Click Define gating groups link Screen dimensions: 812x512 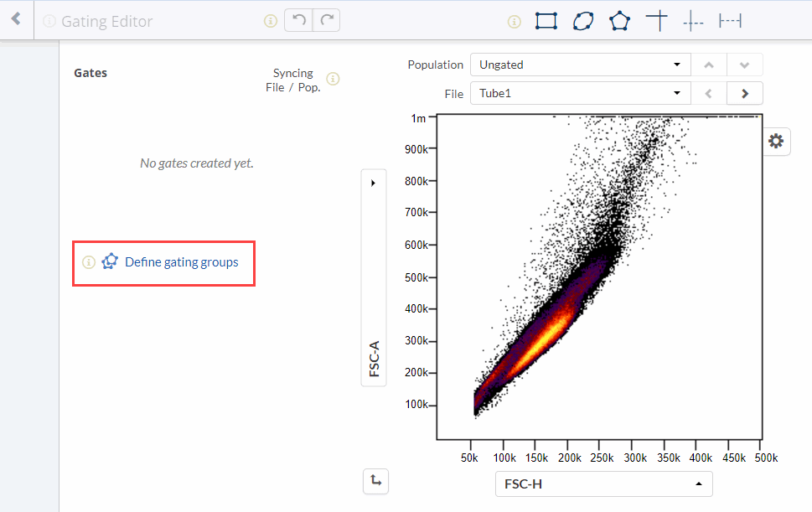[x=181, y=262]
